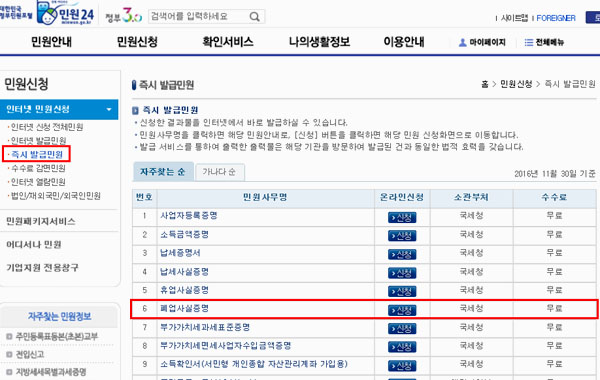Screen dimensions: 600x380
Task: Click the 민원사무명 column header
Action: (x=265, y=197)
